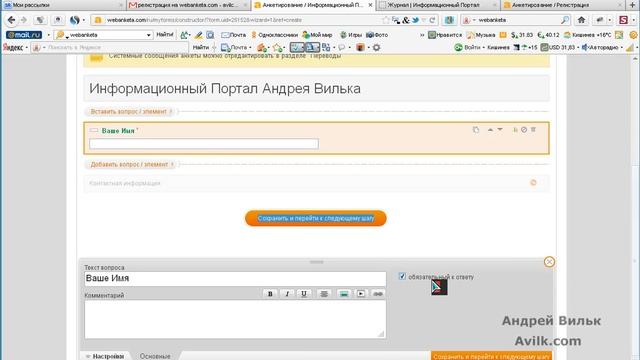Screen dimensions: 640x360
Task: Open 'Музыка' on Mail.ru toolbar
Action: 481,35
